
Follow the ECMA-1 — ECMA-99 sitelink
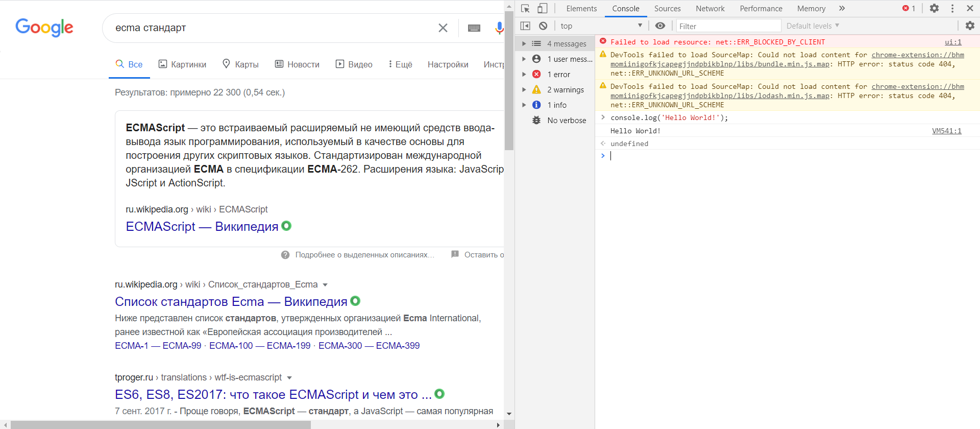[158, 346]
